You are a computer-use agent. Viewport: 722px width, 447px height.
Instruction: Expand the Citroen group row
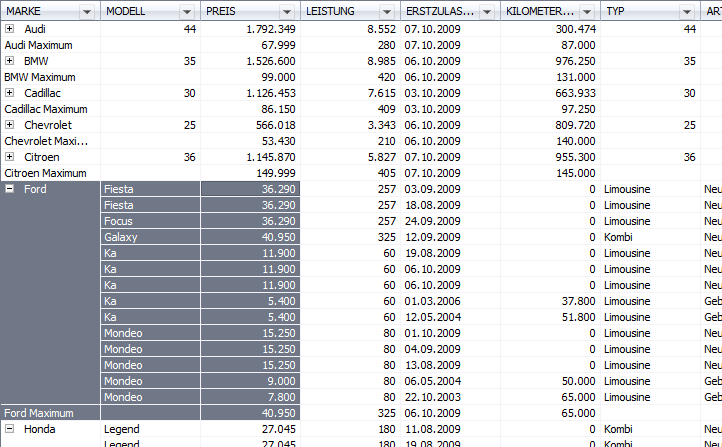[9, 157]
